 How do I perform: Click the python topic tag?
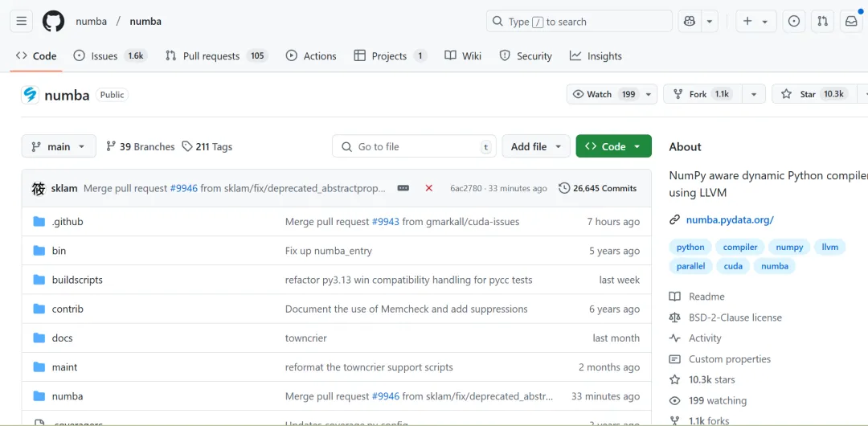point(690,247)
